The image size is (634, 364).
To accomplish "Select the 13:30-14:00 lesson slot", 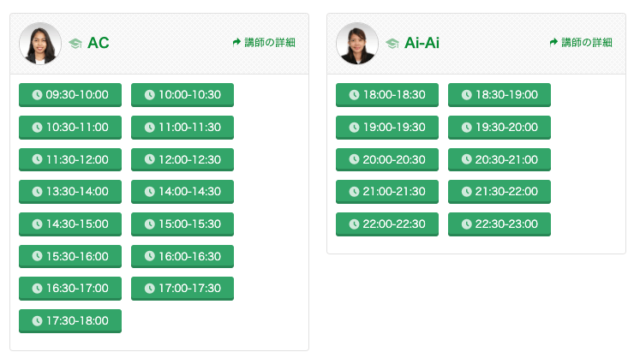I will coord(70,192).
